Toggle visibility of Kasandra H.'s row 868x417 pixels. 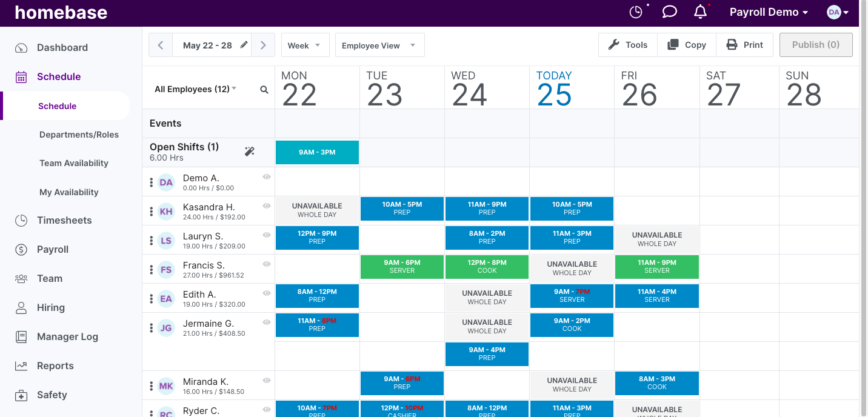[266, 205]
